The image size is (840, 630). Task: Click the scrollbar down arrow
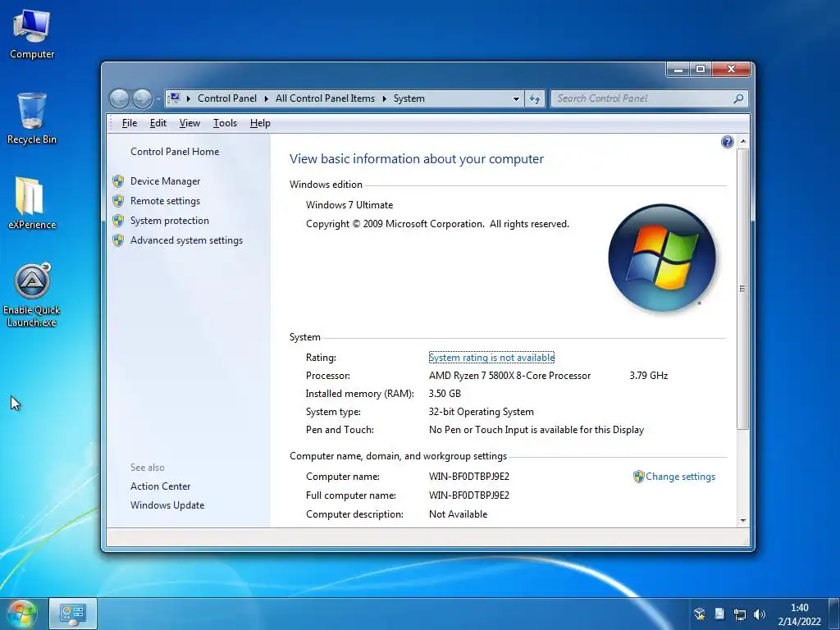click(x=743, y=520)
